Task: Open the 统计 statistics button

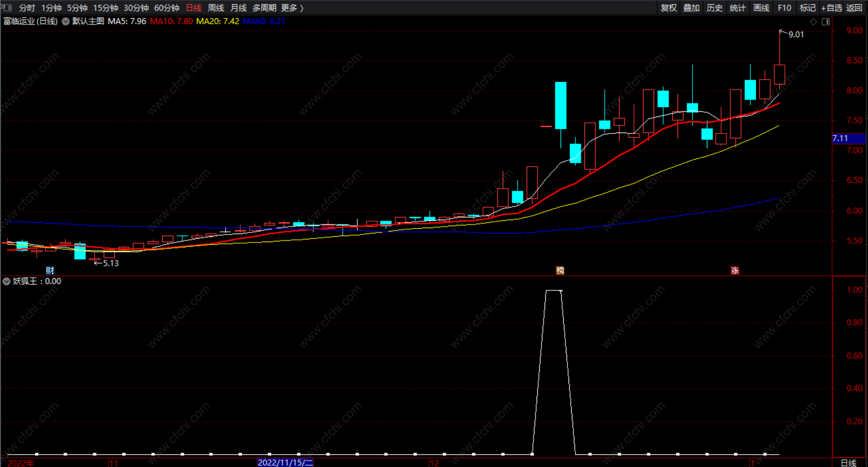Action: 738,8
